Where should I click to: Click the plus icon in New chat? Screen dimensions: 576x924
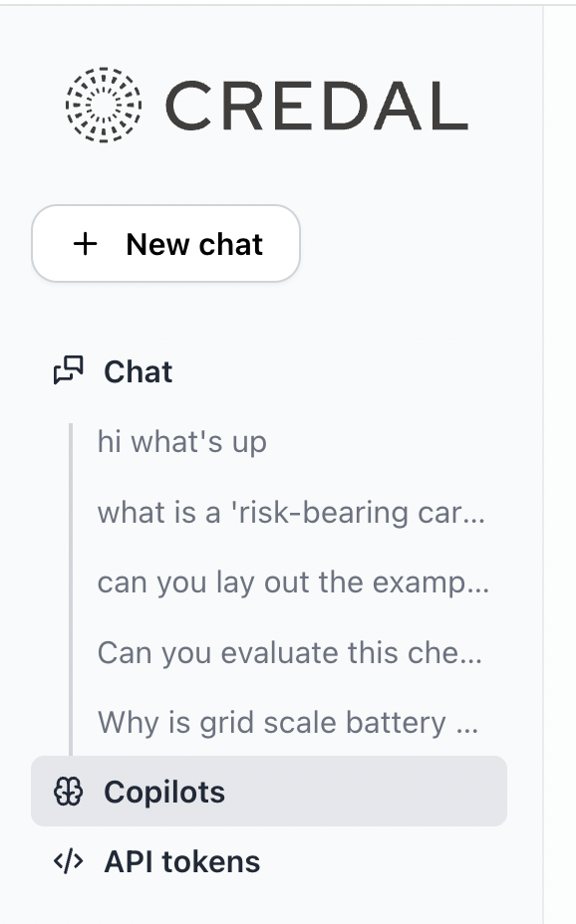pos(85,243)
